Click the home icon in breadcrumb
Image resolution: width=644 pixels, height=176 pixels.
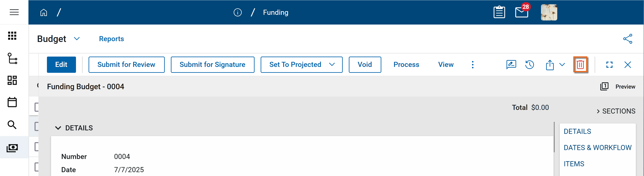pyautogui.click(x=44, y=13)
